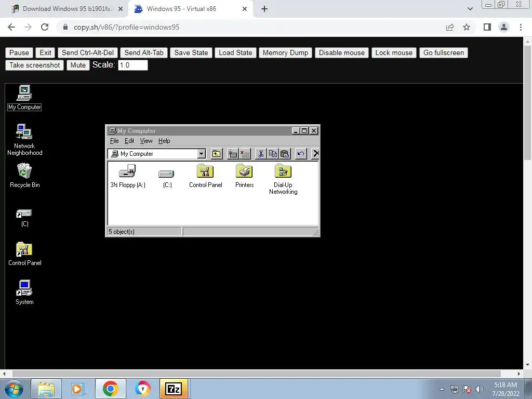Click Send Ctrl-Alt-Del button
Image resolution: width=532 pixels, height=399 pixels.
tap(87, 52)
